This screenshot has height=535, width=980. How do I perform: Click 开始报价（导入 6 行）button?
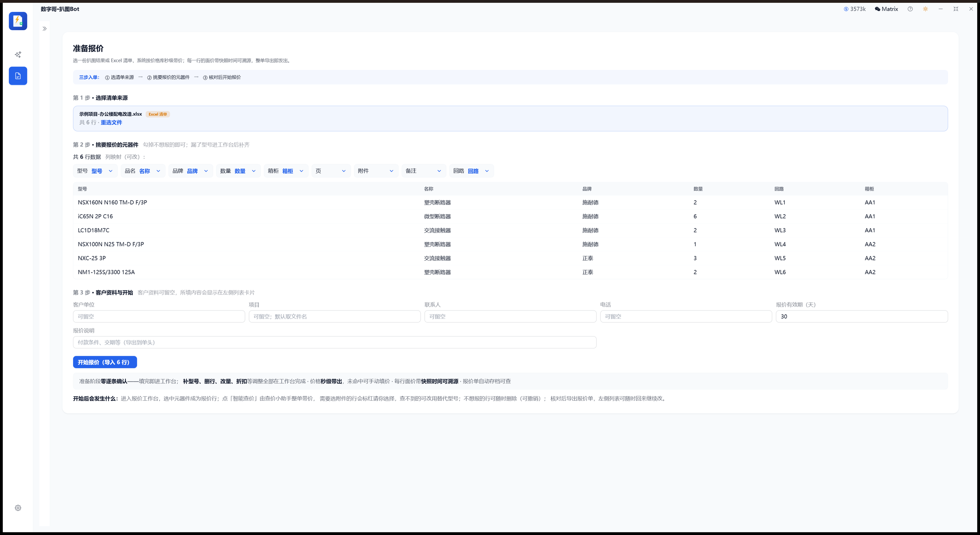pyautogui.click(x=105, y=362)
